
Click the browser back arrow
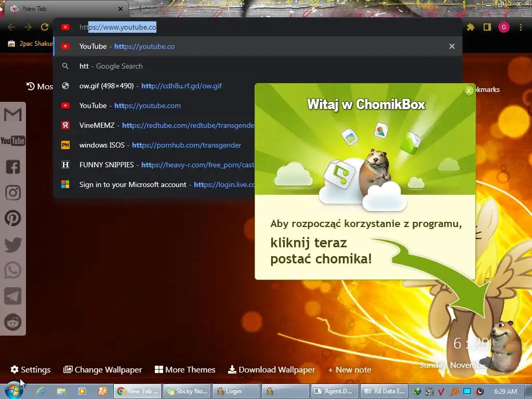(11, 27)
